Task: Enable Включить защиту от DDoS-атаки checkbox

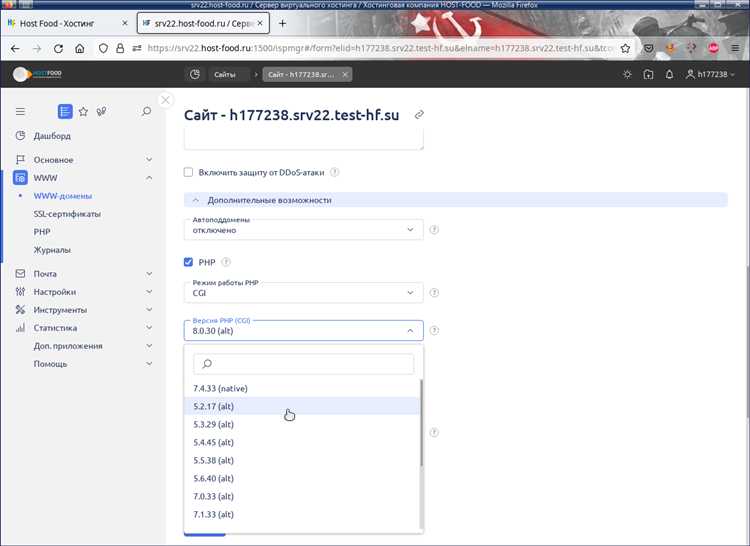Action: pyautogui.click(x=188, y=172)
